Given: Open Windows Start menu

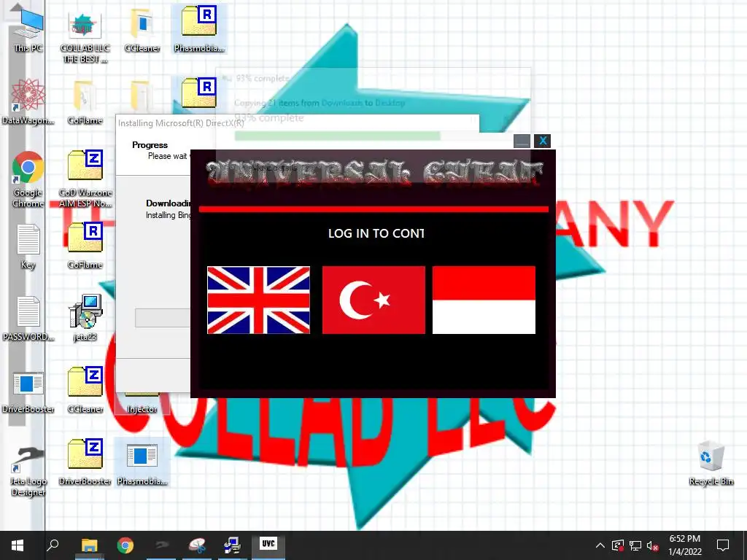Looking at the screenshot, I should click(18, 545).
